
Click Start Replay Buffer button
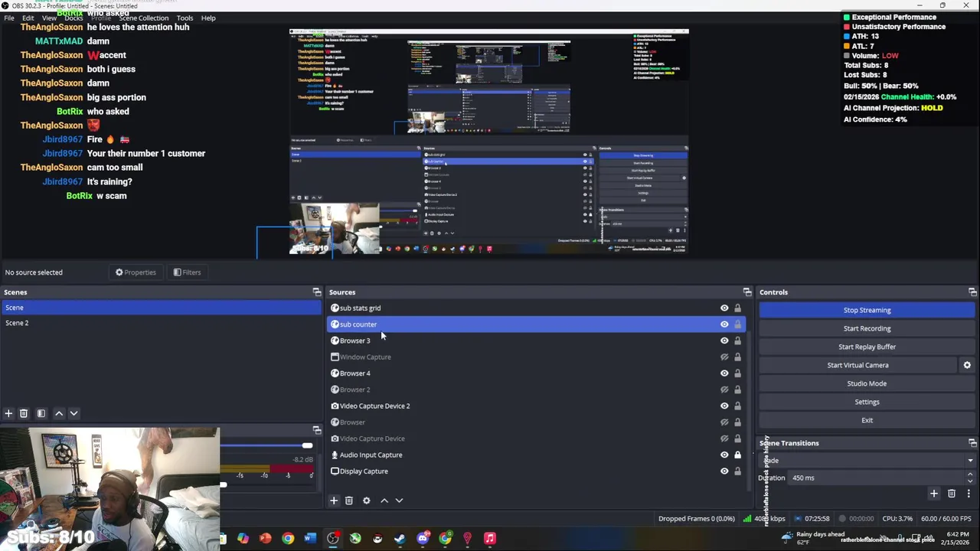(867, 347)
